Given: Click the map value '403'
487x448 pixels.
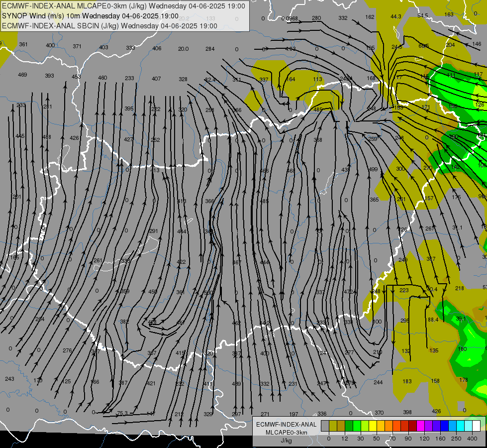Looking at the screenshot, I should (104, 47).
